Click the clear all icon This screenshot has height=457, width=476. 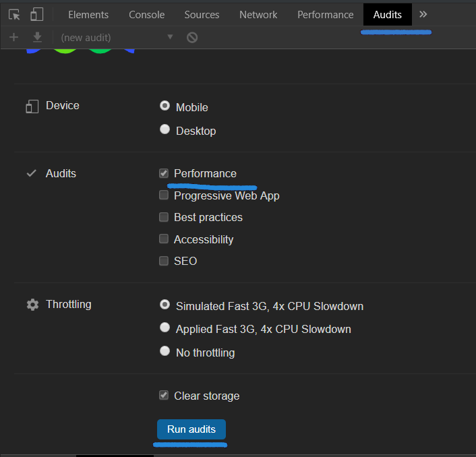point(192,37)
